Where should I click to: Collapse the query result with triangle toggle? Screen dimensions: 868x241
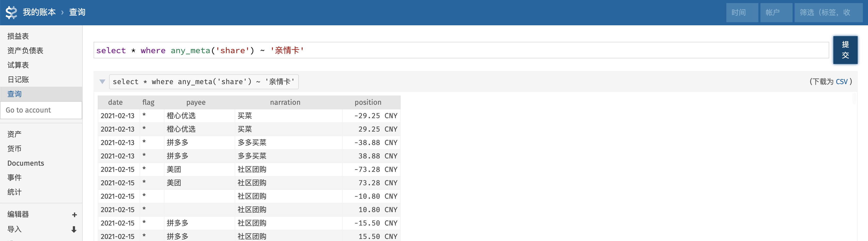pos(102,82)
